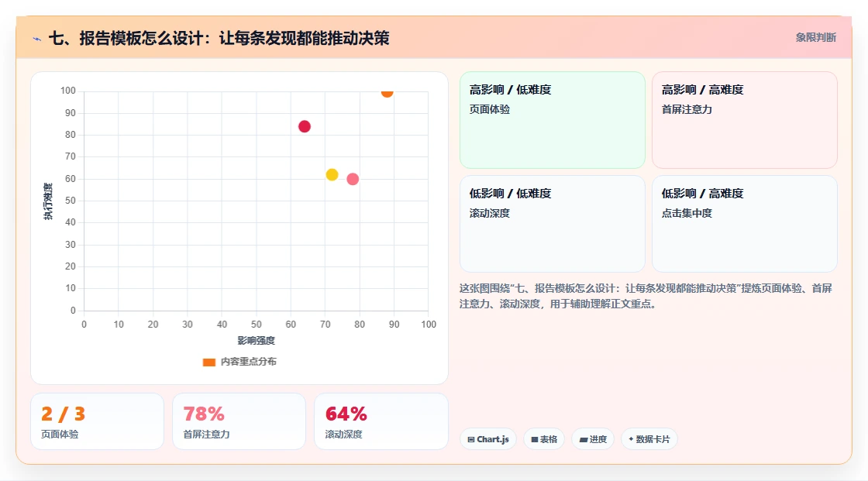Click the lightning icon beside the section title
The width and height of the screenshot is (868, 481).
pos(37,39)
